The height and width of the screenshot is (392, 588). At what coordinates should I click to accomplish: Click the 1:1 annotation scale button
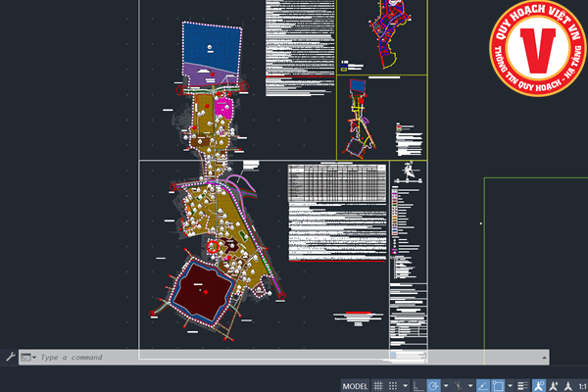coord(582,386)
